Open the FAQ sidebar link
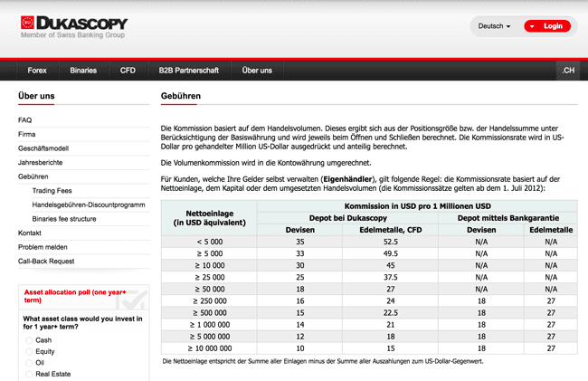Screen dimensions: 588x381 click(24, 120)
